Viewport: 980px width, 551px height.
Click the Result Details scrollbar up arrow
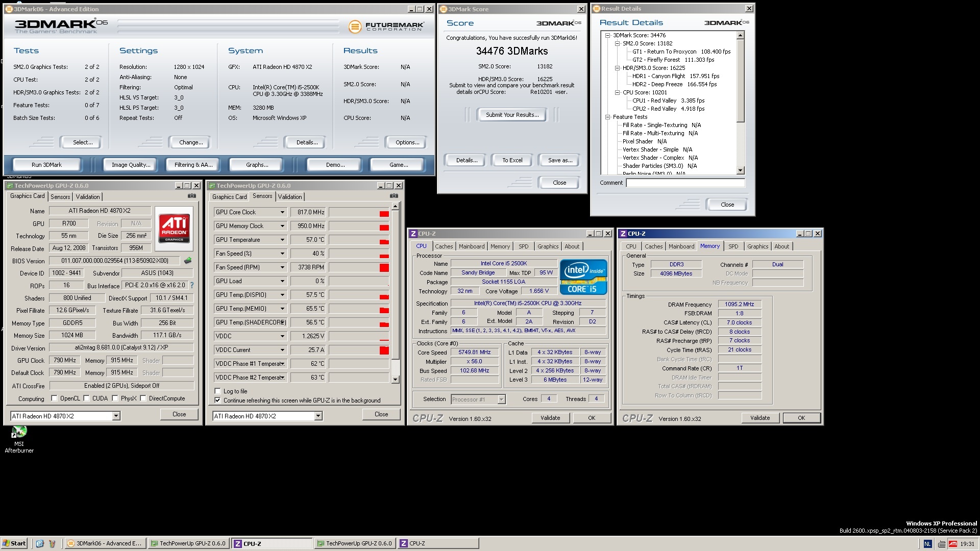[x=741, y=35]
